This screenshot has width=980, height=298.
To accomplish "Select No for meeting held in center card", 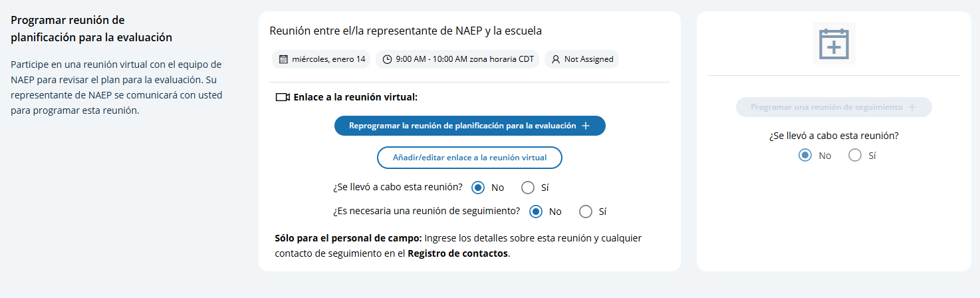I will 477,188.
